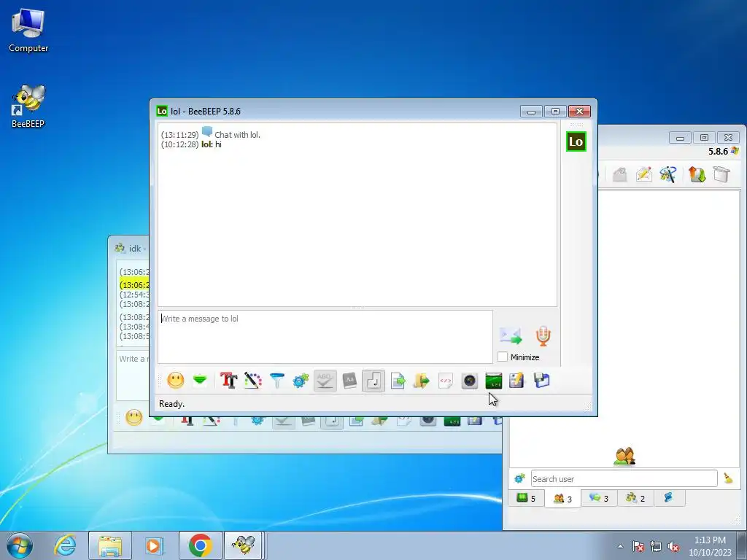Click the green chalkboard icon in lol chat
Screen dimensions: 747x560
pos(494,381)
